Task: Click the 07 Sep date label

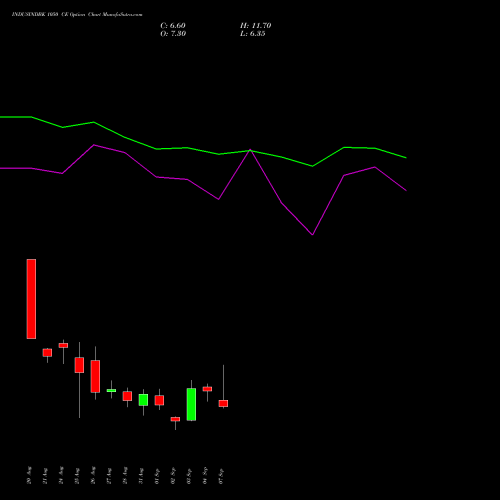Action: coord(221,476)
